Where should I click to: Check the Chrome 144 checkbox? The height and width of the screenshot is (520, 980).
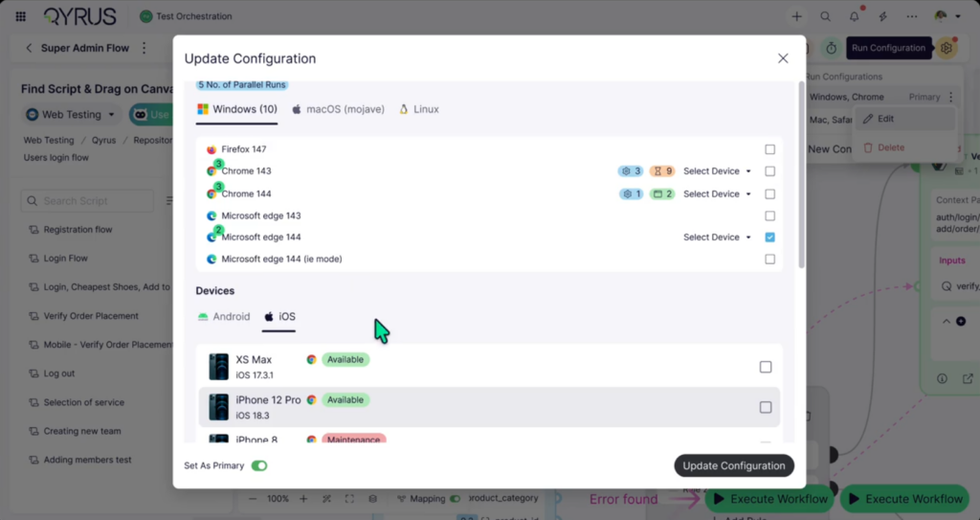[x=770, y=194]
